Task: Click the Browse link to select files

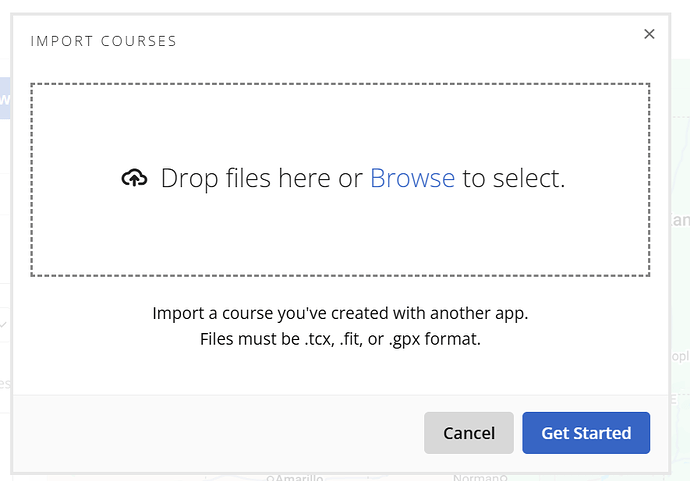Action: (412, 179)
